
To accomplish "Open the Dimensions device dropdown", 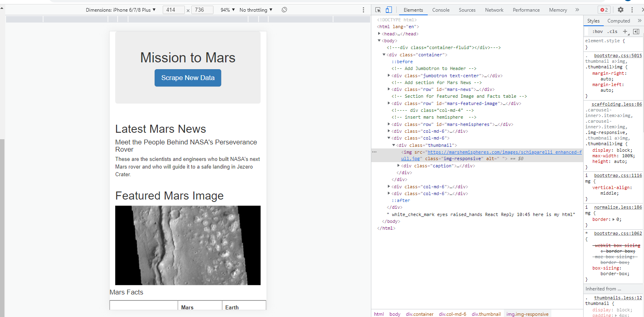I will [121, 10].
